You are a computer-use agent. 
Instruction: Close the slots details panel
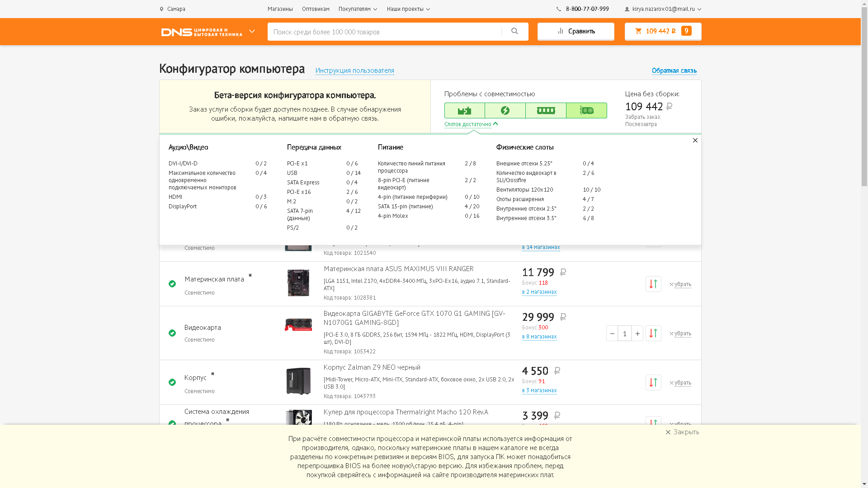pyautogui.click(x=695, y=141)
